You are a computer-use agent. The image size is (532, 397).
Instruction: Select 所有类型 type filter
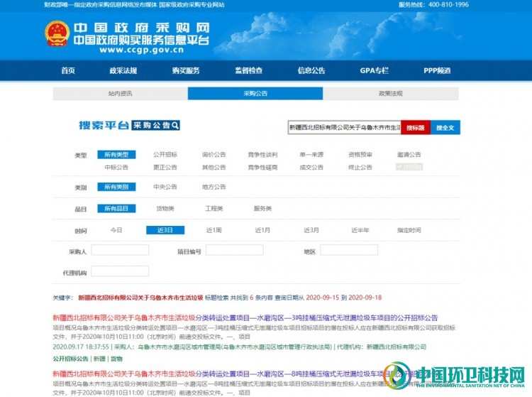pyautogui.click(x=116, y=155)
